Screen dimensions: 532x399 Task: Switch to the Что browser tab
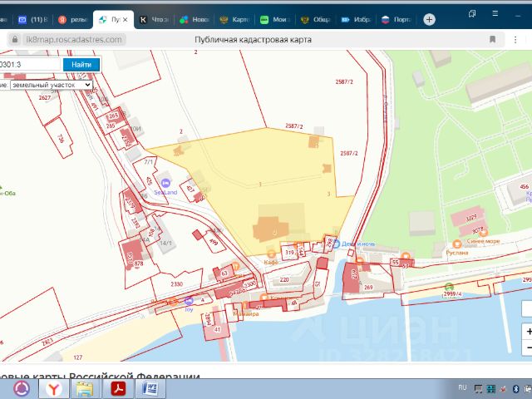coord(154,18)
